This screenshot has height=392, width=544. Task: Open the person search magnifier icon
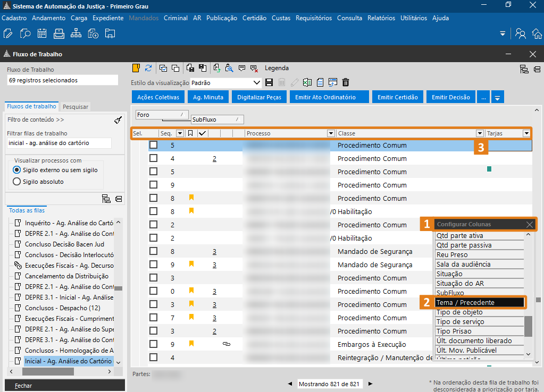point(229,68)
